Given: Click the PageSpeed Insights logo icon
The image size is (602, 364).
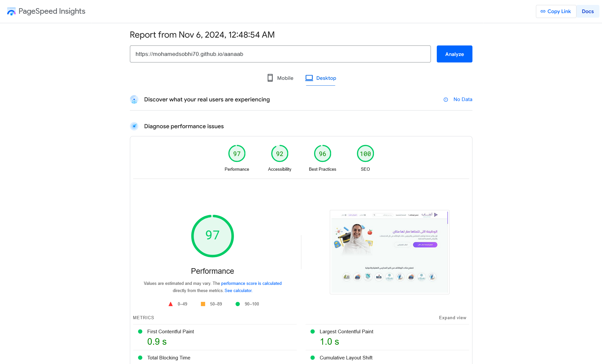Looking at the screenshot, I should pyautogui.click(x=11, y=11).
